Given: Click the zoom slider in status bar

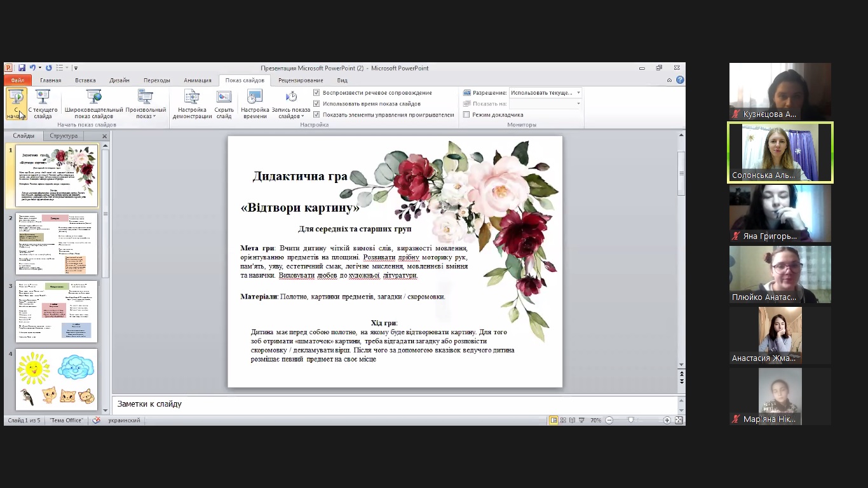Looking at the screenshot, I should pos(631,421).
